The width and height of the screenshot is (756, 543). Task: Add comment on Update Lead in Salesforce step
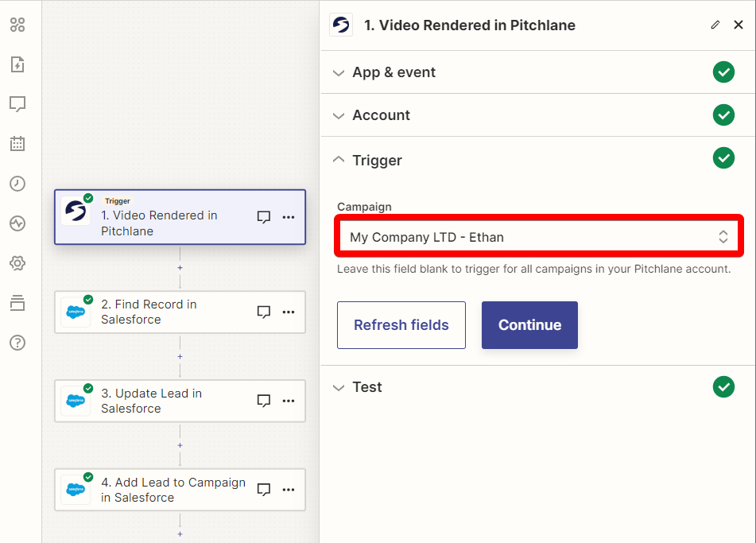[x=264, y=401]
